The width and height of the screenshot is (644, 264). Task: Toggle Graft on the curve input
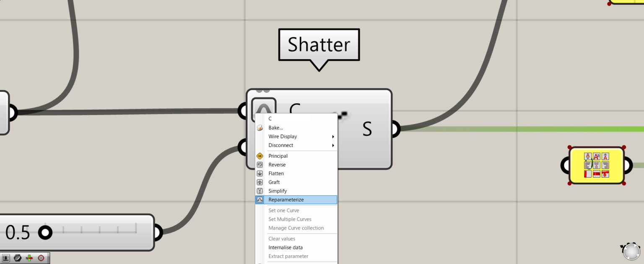[274, 182]
